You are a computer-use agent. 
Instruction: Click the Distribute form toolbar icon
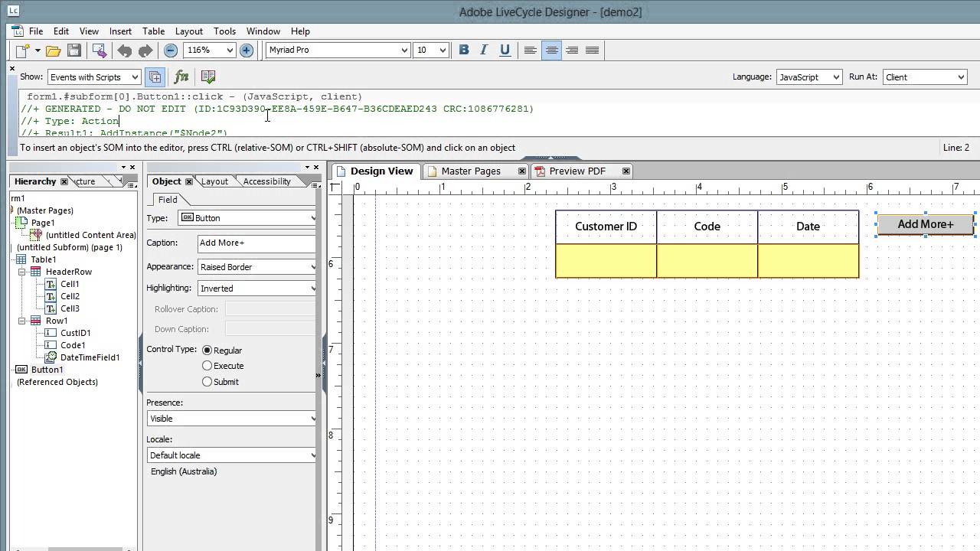click(99, 51)
